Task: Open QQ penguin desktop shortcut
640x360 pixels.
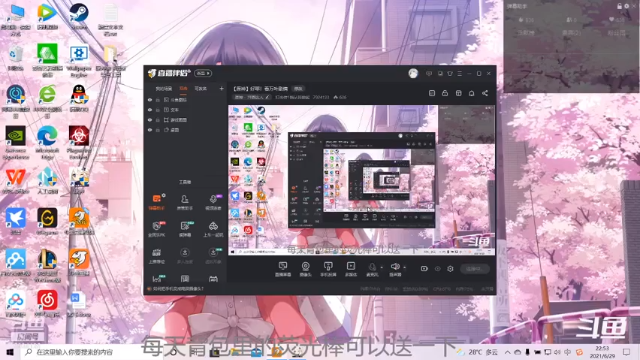Action: pos(79,99)
